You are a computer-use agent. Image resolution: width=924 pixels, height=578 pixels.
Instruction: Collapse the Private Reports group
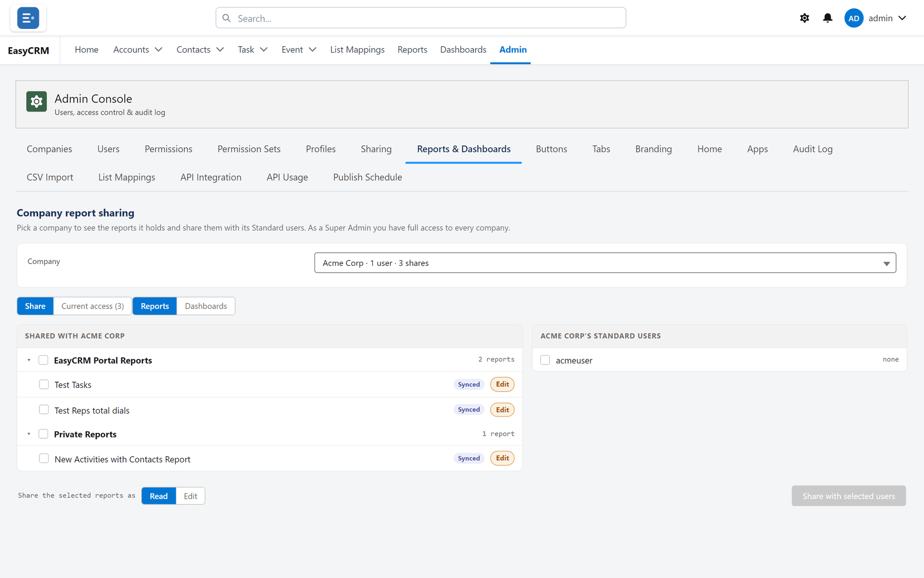(29, 434)
